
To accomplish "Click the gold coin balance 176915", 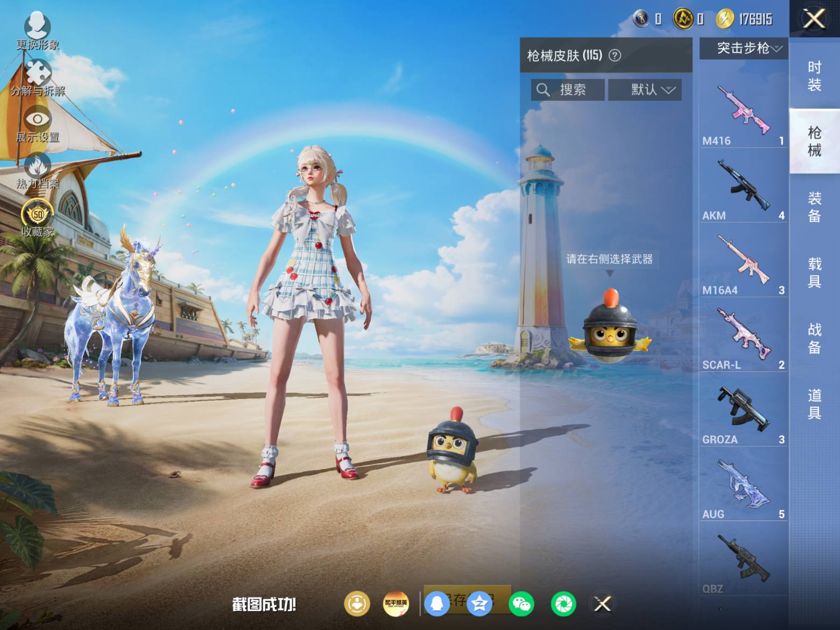I will click(745, 19).
